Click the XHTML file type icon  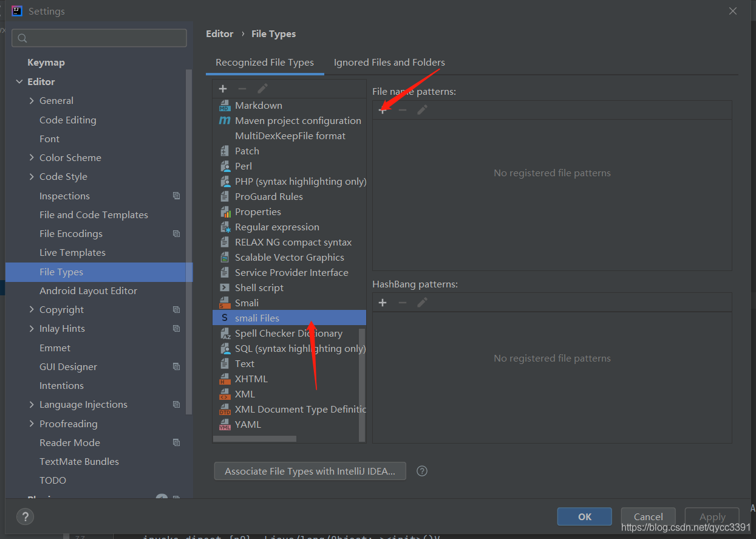225,379
